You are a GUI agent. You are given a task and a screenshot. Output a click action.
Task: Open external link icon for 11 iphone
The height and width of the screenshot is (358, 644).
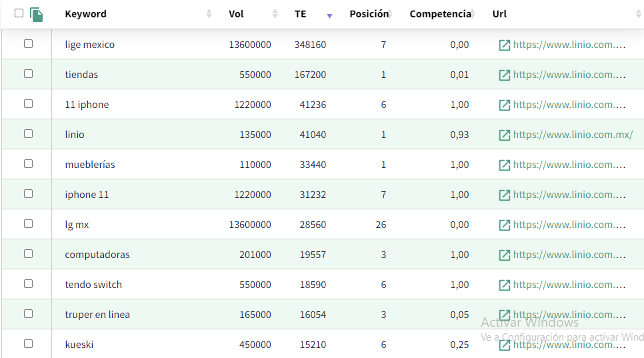pyautogui.click(x=505, y=105)
